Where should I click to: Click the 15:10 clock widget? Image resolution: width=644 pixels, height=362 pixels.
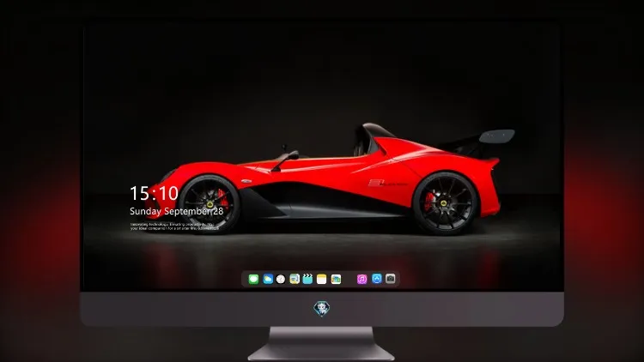click(154, 193)
